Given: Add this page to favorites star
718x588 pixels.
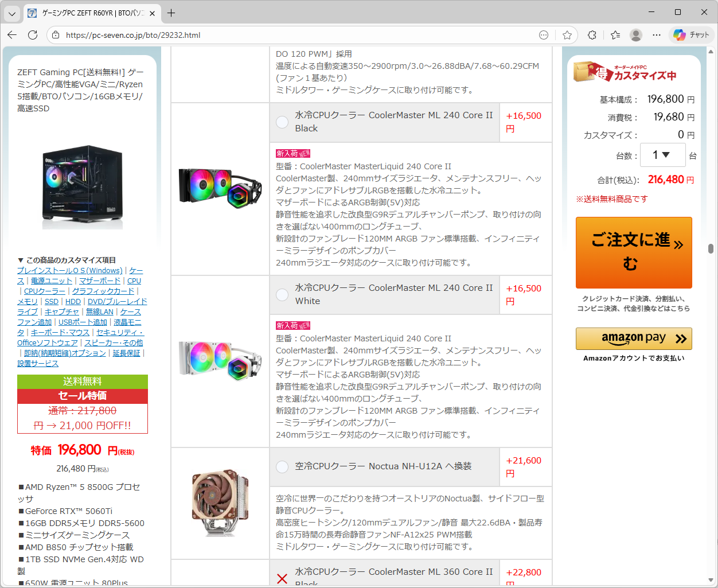Looking at the screenshot, I should (567, 35).
